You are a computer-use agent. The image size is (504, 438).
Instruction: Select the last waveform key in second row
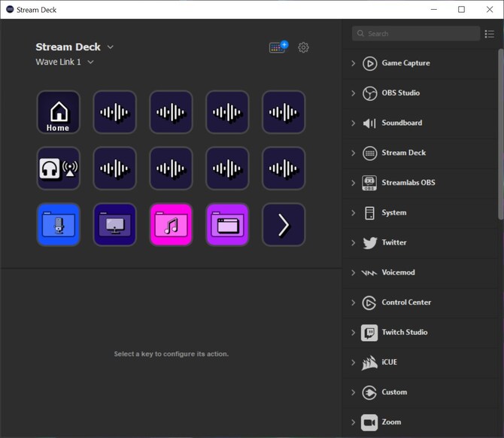(x=284, y=168)
